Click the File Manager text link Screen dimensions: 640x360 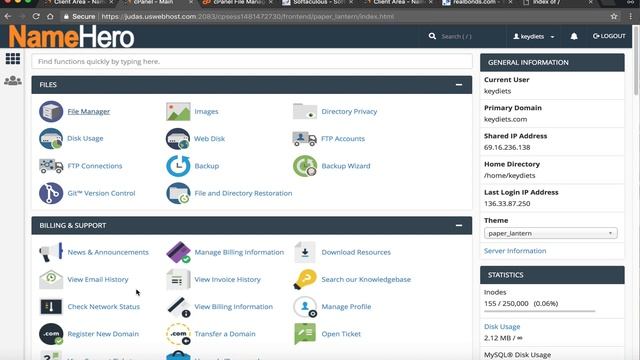click(x=89, y=111)
